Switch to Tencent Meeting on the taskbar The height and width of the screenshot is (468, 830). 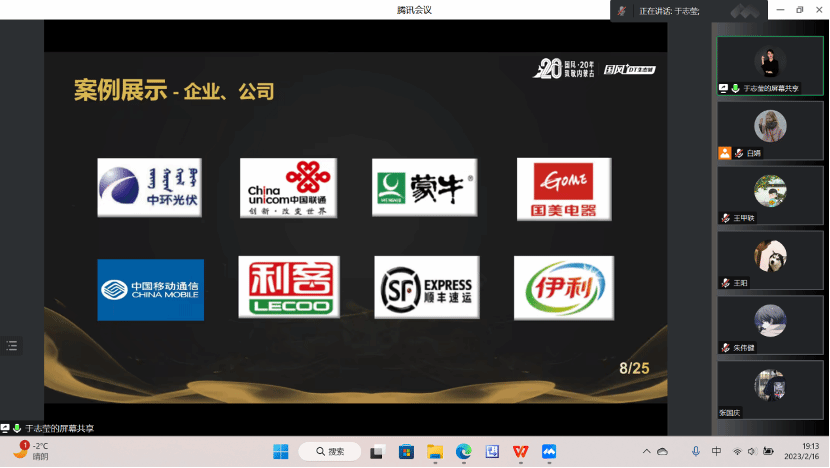(549, 452)
